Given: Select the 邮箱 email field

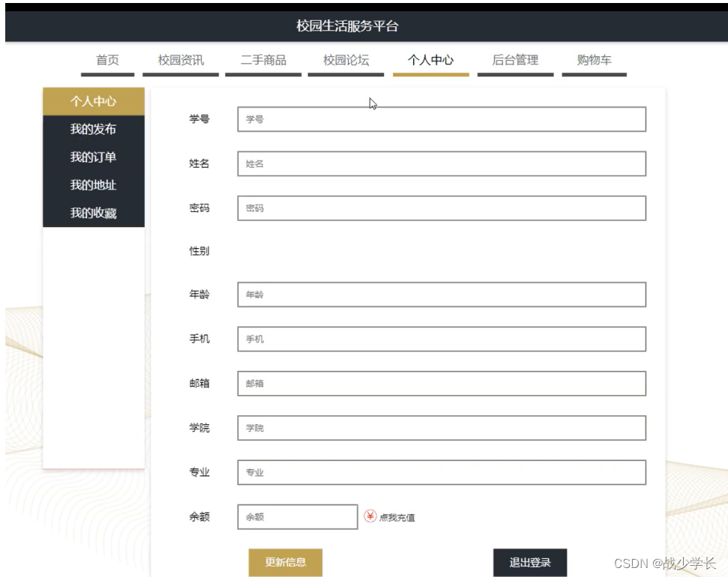Looking at the screenshot, I should point(440,384).
